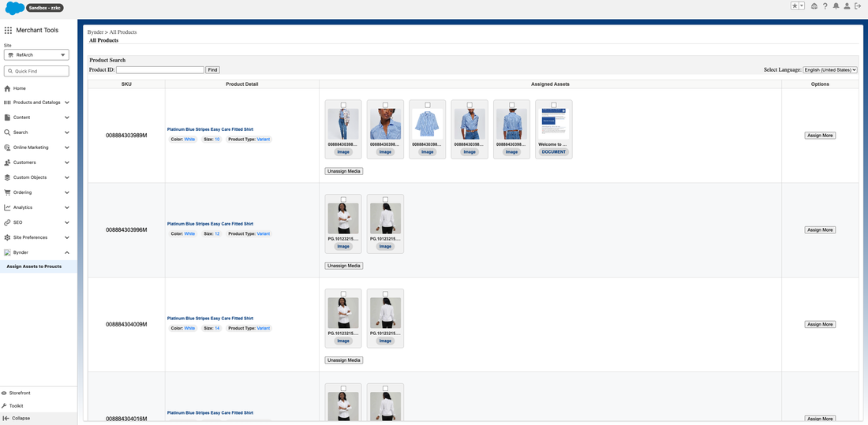Viewport: 868px width, 425px height.
Task: Click the Products and Catalogs barcode icon
Action: click(7, 103)
